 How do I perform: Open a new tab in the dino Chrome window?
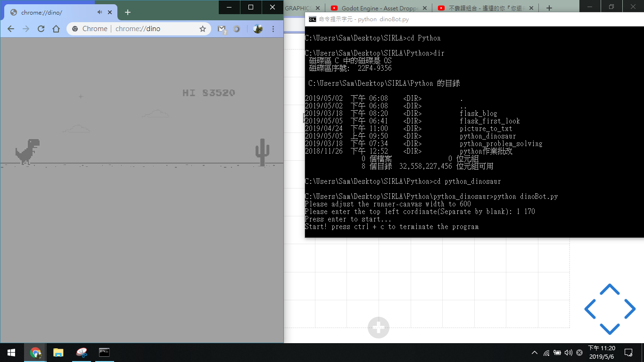(128, 12)
